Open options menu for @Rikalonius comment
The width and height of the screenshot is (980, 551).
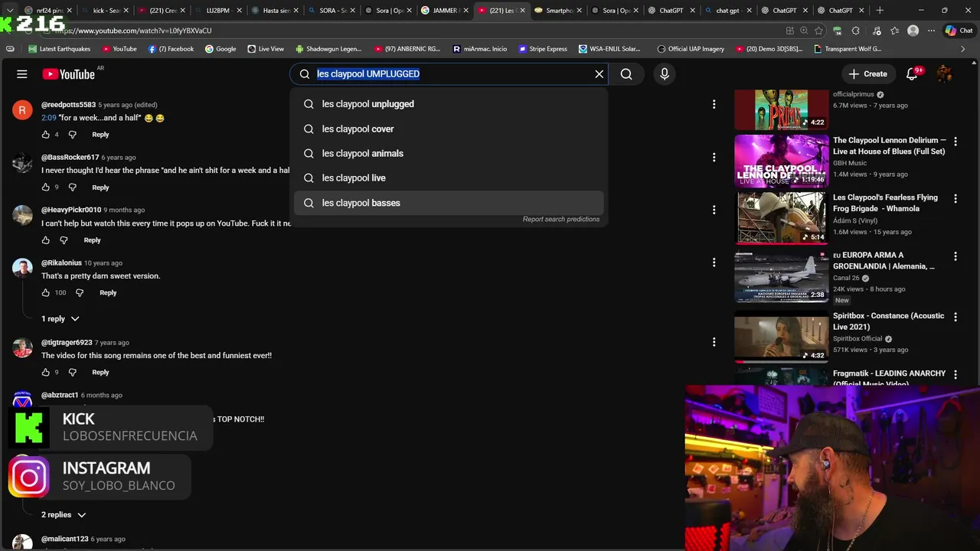tap(714, 262)
